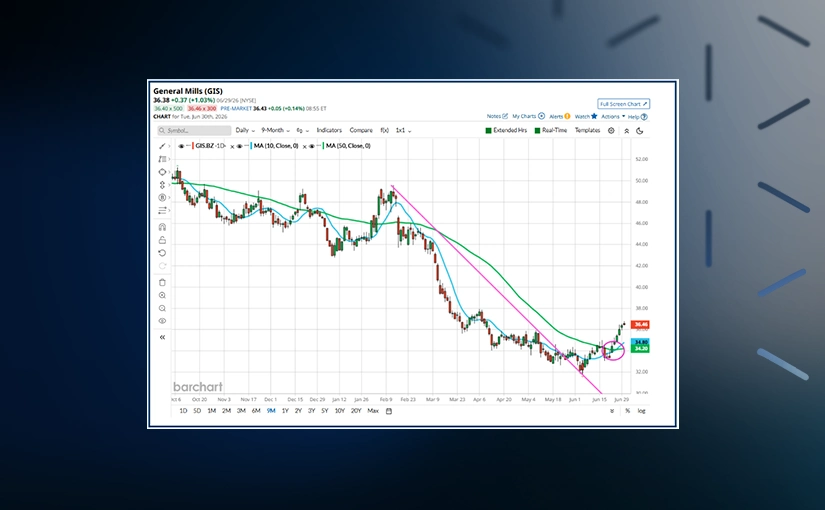This screenshot has height=510, width=825.
Task: Expand the shapes tool options arrow
Action: 169,172
